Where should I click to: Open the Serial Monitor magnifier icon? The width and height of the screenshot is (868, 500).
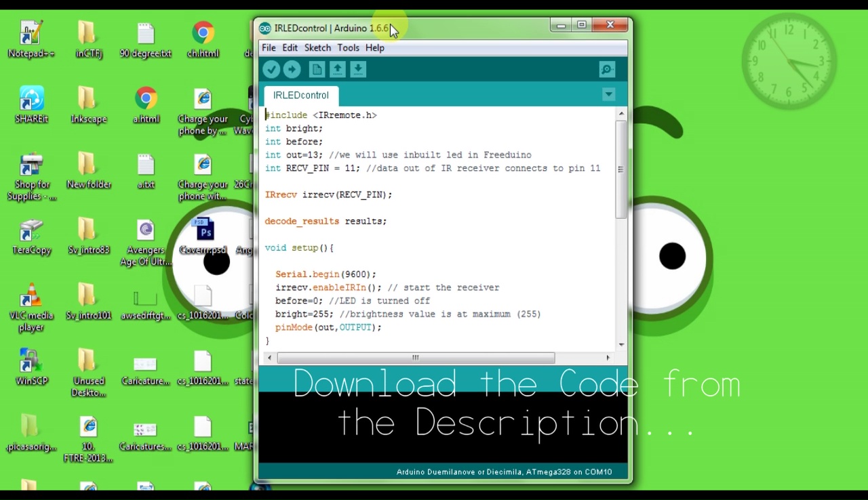tap(607, 69)
